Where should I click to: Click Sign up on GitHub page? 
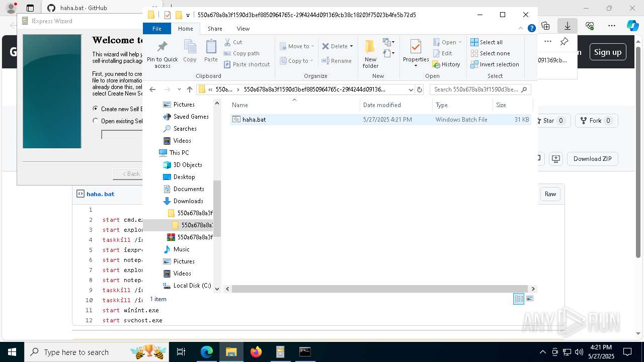(x=608, y=52)
